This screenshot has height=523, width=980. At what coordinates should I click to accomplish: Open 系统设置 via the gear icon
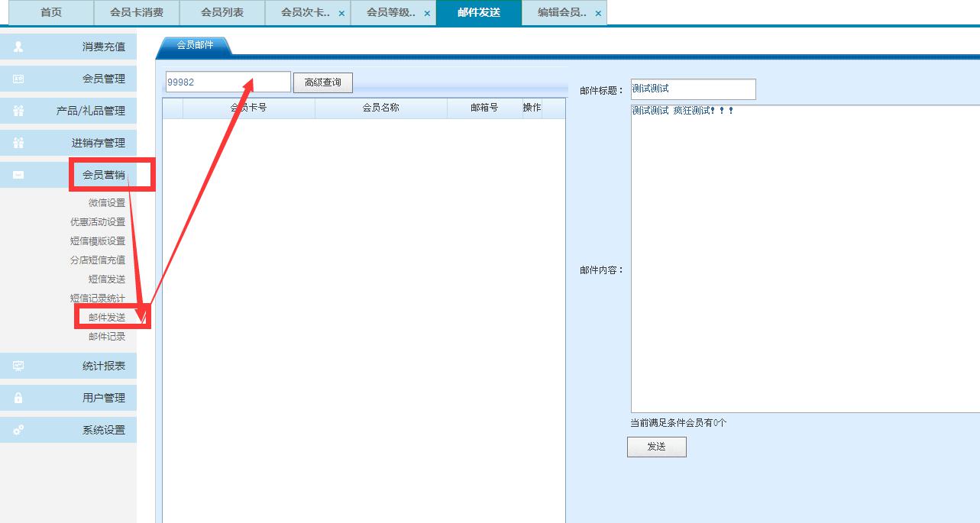(x=17, y=429)
